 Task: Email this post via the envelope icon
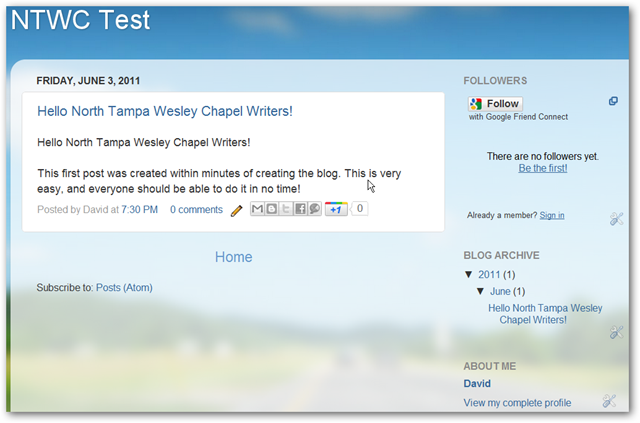click(x=257, y=209)
